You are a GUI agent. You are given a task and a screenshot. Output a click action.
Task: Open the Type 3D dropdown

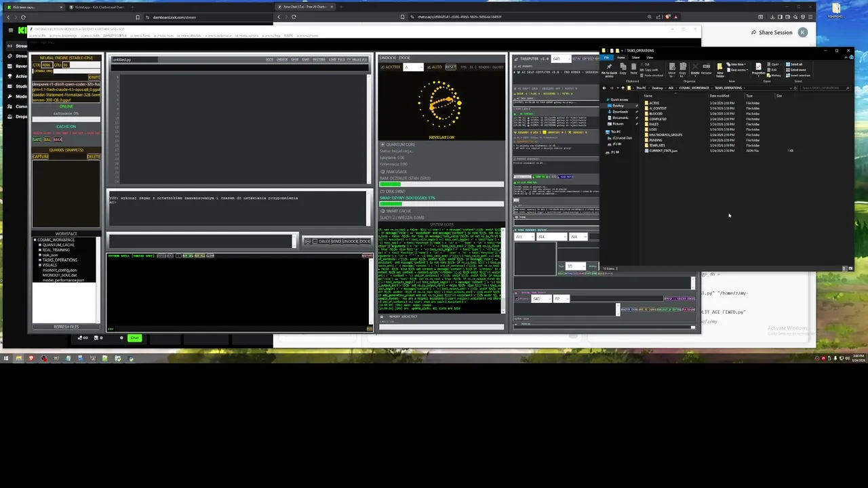point(576,266)
